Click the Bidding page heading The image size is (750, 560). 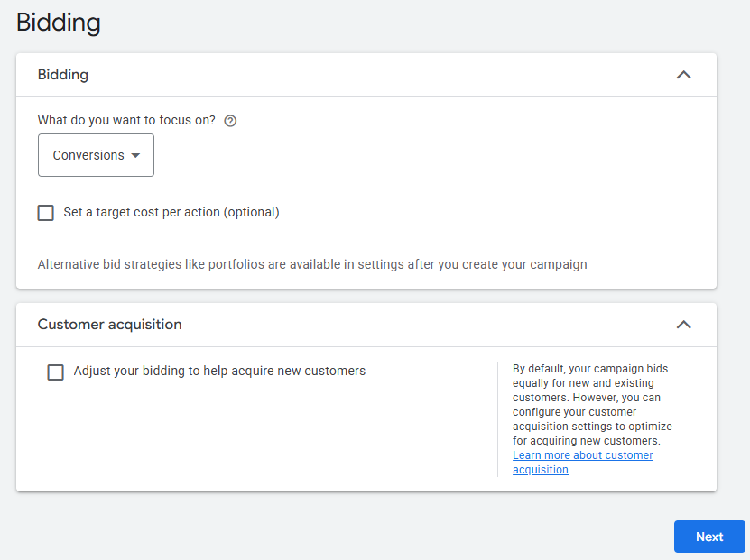point(59,23)
